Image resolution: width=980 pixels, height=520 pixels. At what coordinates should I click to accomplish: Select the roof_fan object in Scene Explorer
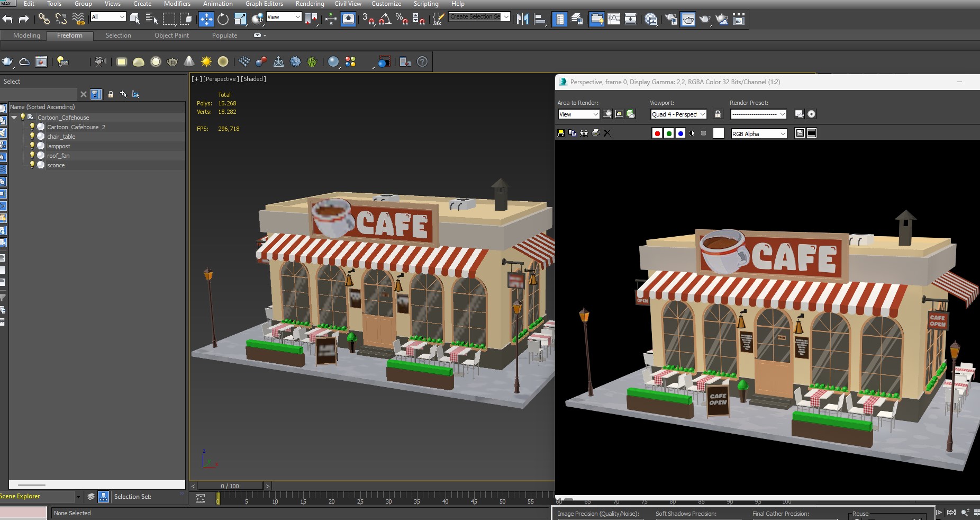click(58, 156)
